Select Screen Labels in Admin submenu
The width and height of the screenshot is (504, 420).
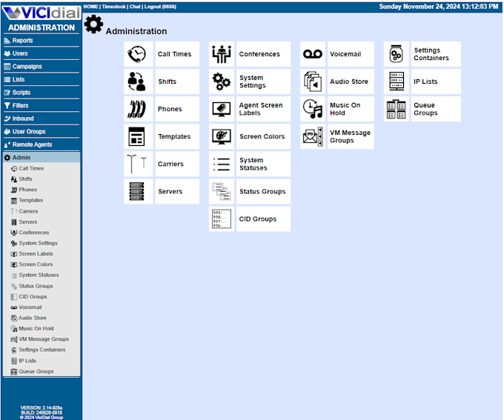coord(36,253)
